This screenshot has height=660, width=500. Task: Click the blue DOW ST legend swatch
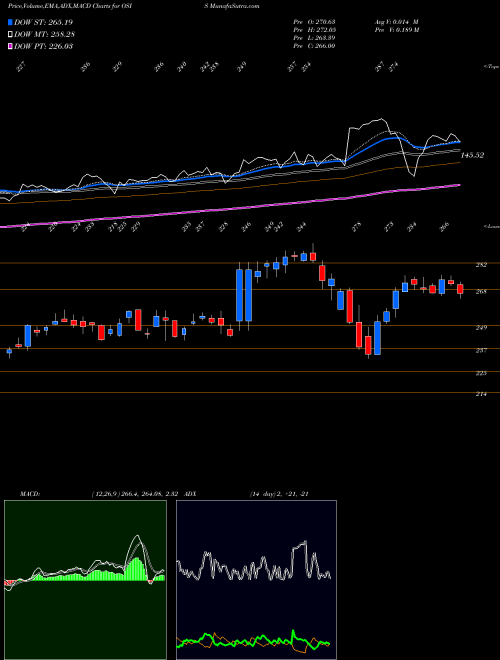click(10, 22)
